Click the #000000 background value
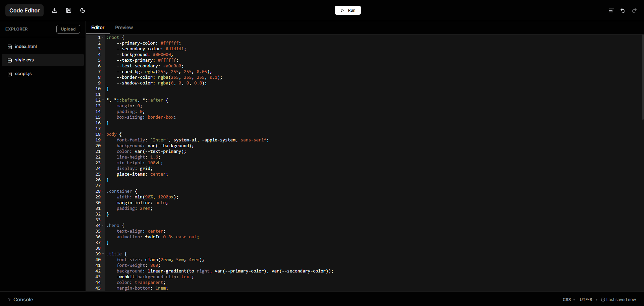The height and width of the screenshot is (306, 644). click(x=162, y=55)
